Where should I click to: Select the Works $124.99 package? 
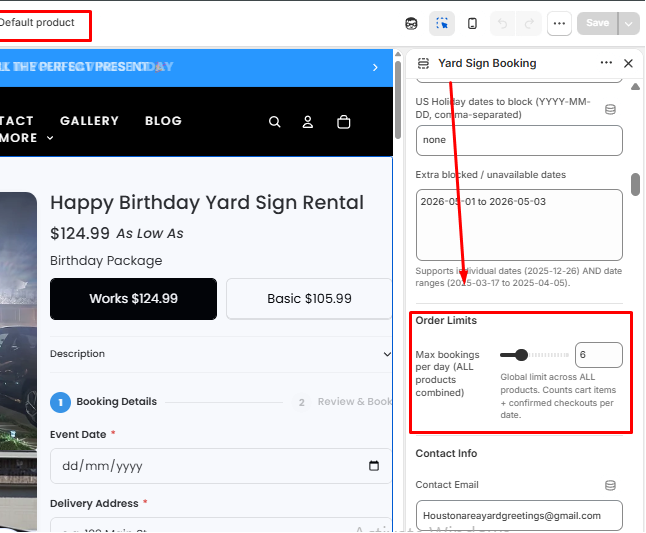[133, 299]
